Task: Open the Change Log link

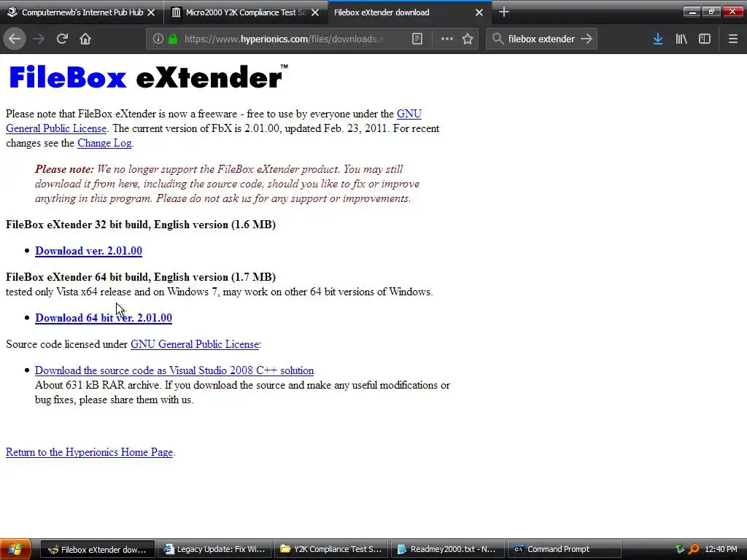Action: 104,143
